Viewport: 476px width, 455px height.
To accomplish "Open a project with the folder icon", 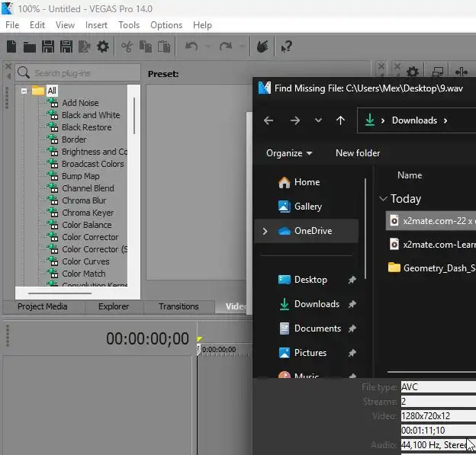I will 30,47.
